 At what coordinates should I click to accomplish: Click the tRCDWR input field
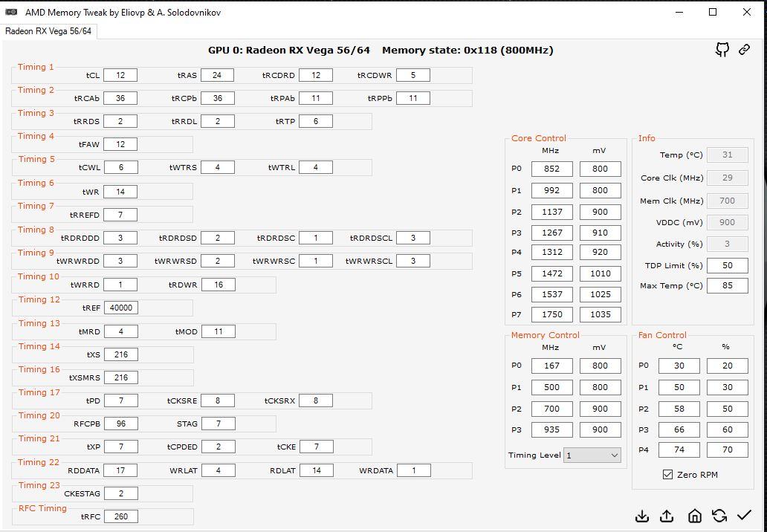click(412, 75)
